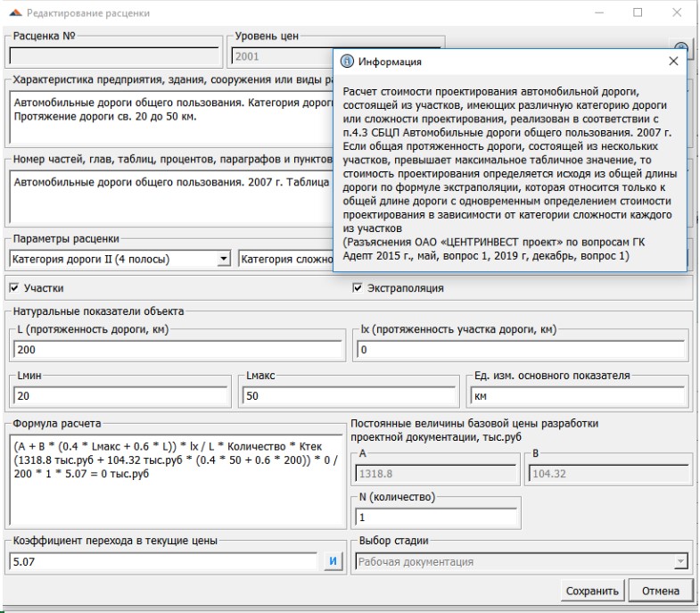Click the 'Постоянные величины базовой цены' label

coord(474,430)
